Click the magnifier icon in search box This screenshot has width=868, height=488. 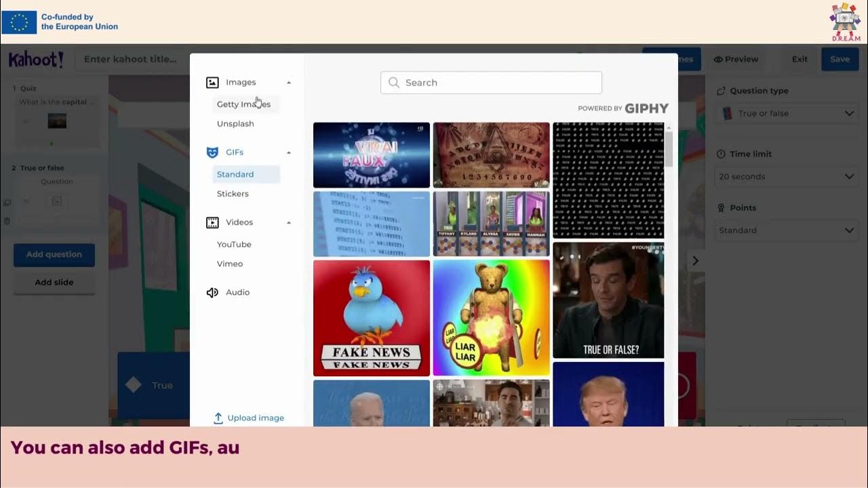tap(394, 83)
